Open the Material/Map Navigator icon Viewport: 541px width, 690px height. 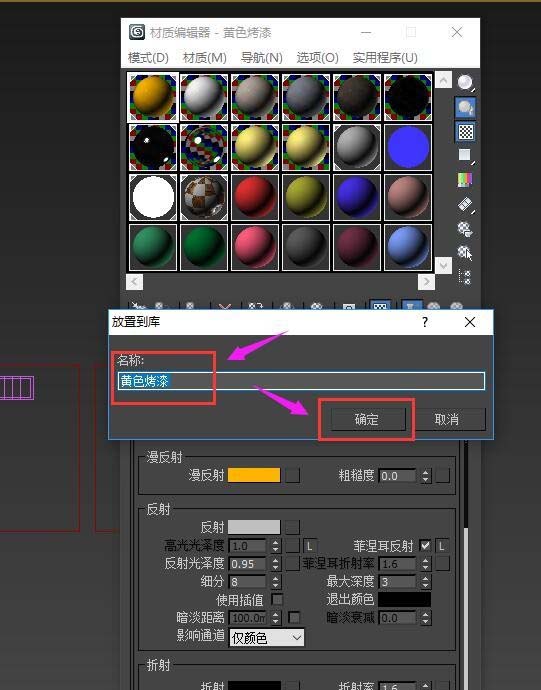pyautogui.click(x=465, y=277)
